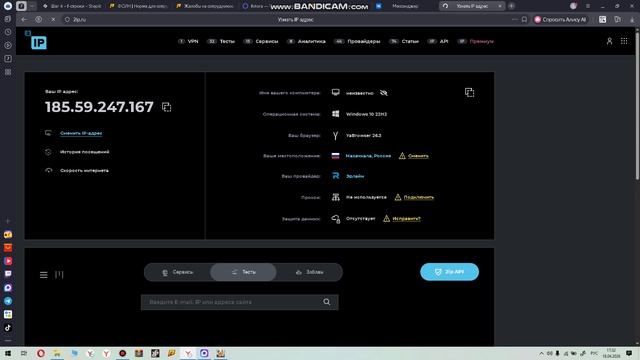Open Провайдеры navigation item
Viewport: 640px width, 360px height.
click(x=358, y=41)
